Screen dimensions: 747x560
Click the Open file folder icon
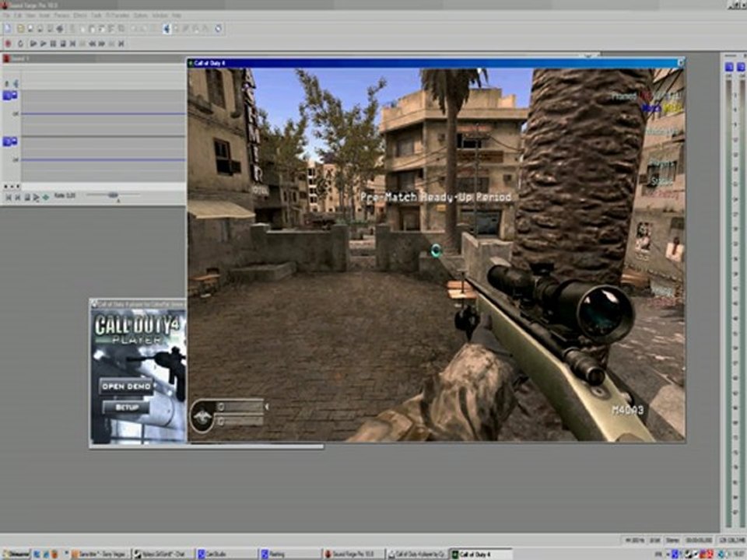[20, 29]
